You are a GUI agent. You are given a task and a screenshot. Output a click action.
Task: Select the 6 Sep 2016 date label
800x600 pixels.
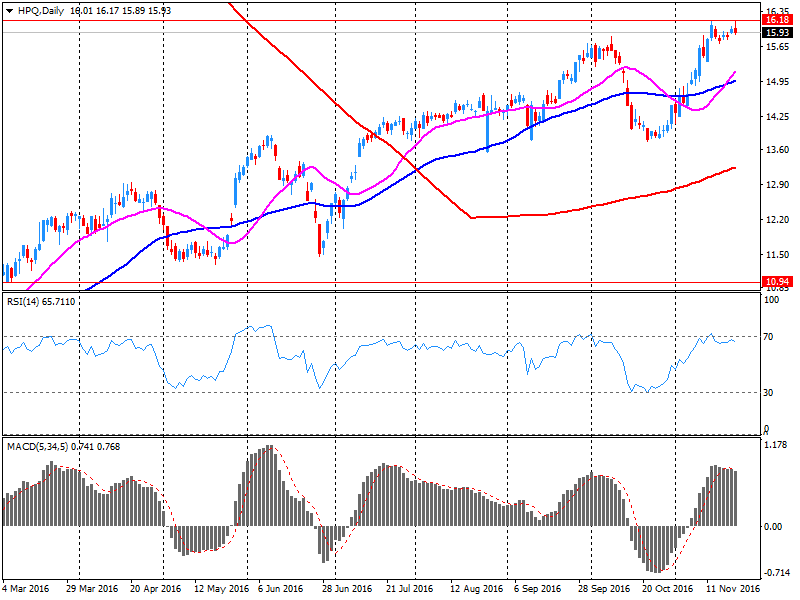pyautogui.click(x=537, y=588)
